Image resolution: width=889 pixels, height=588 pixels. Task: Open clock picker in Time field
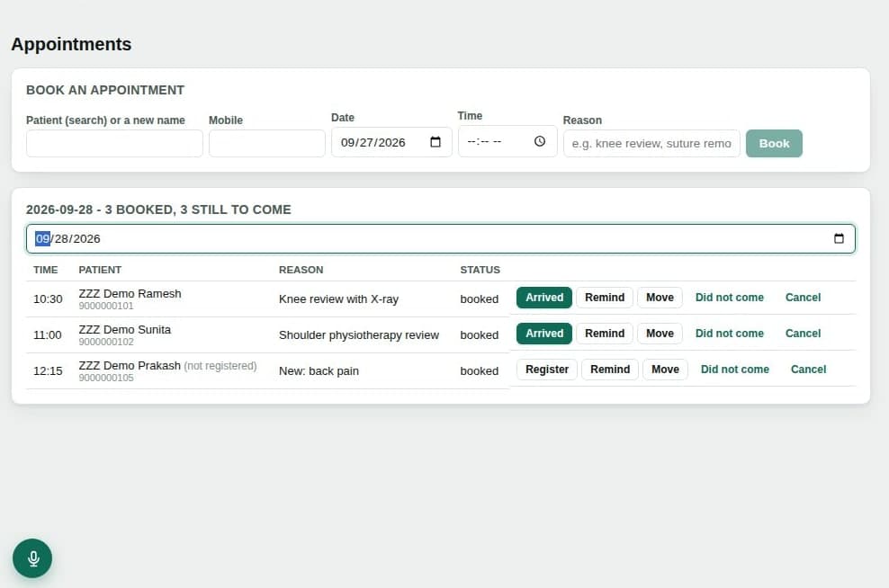pyautogui.click(x=540, y=141)
